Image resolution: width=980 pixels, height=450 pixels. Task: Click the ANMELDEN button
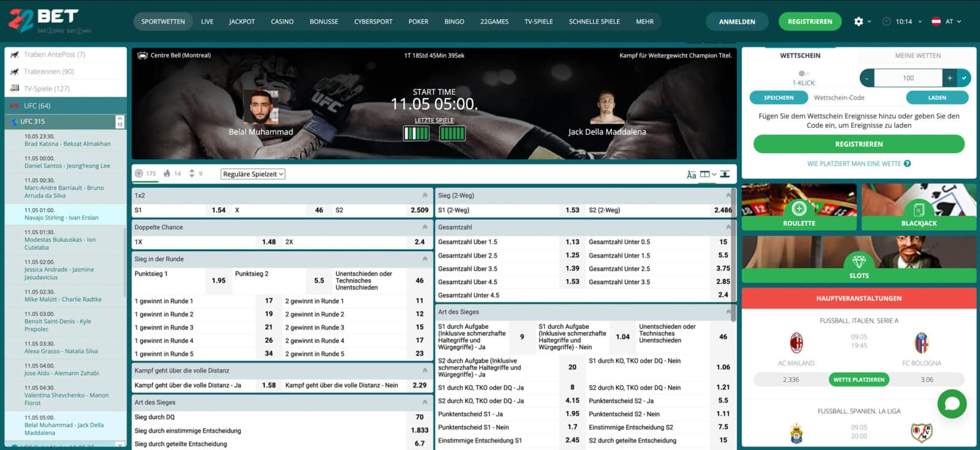737,21
